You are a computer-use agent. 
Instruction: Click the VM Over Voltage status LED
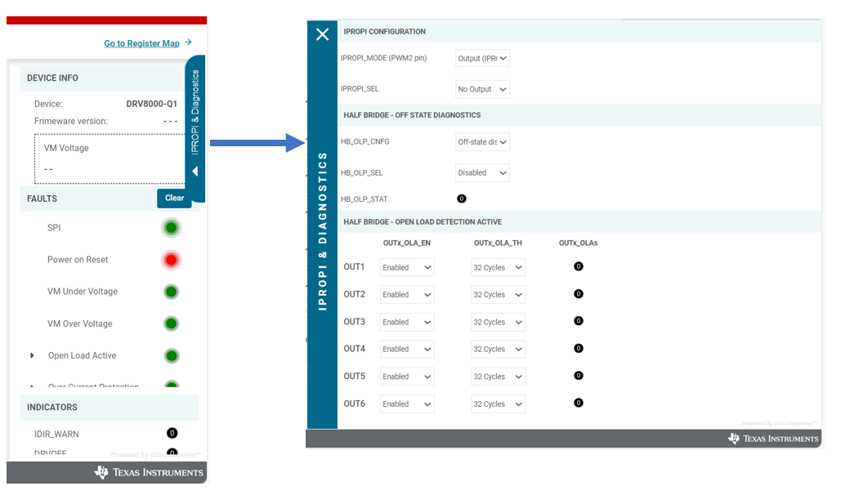coord(171,323)
